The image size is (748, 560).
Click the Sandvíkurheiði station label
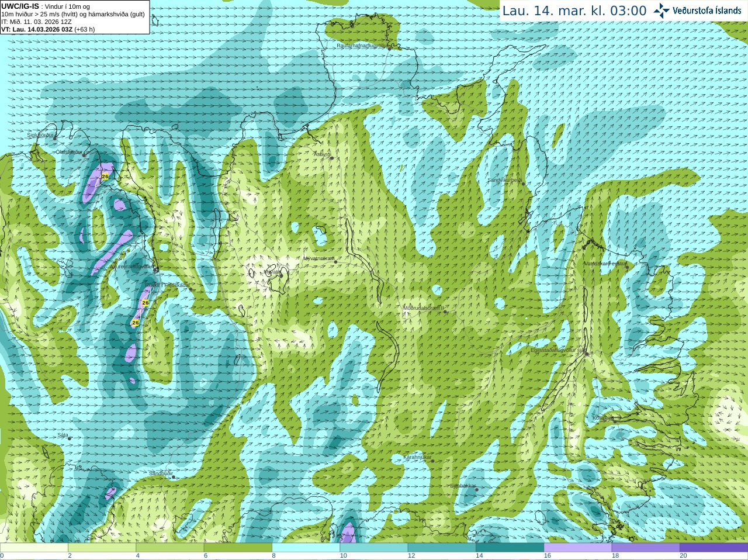[x=505, y=180]
